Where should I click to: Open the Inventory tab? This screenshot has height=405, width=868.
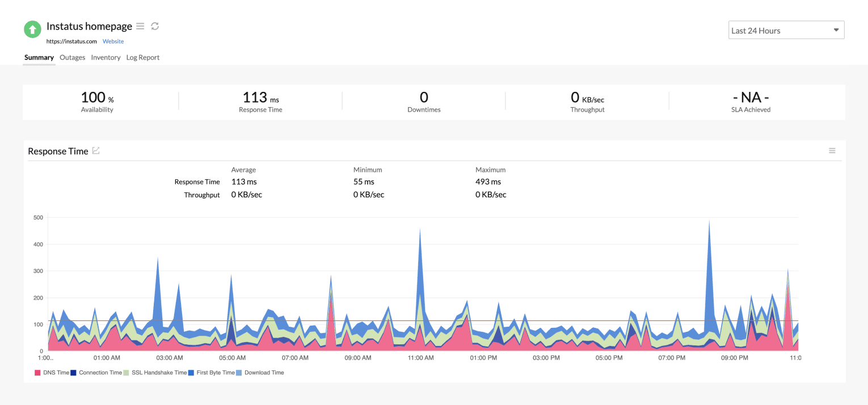click(106, 57)
